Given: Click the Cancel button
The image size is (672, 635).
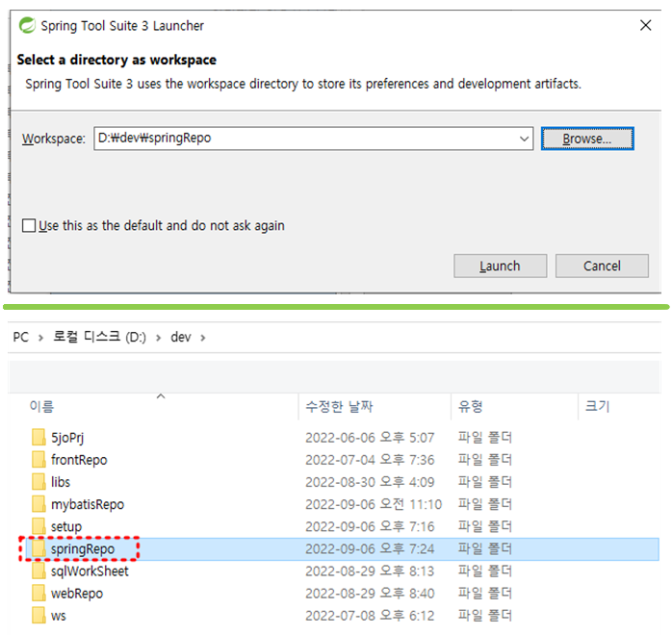Looking at the screenshot, I should click(x=602, y=266).
